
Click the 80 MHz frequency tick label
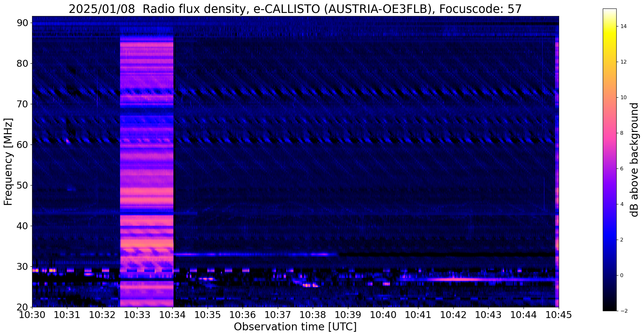pos(22,63)
